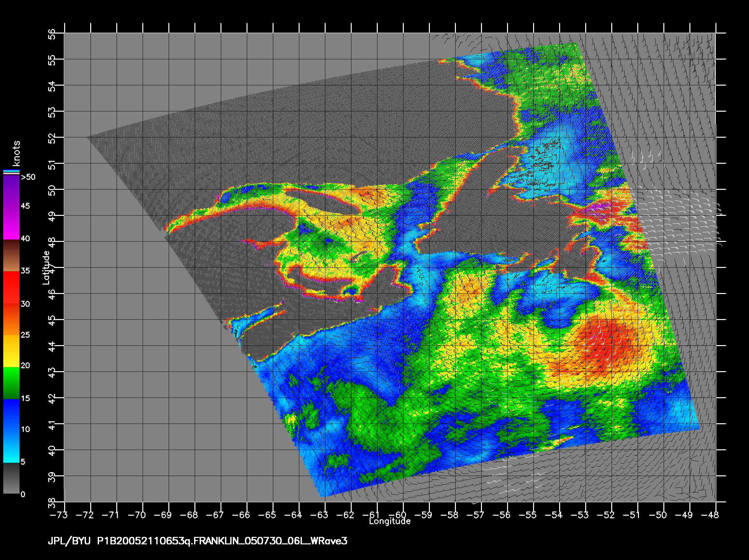Click the '25' color scale label
Screen dimensions: 749x560
pyautogui.click(x=25, y=335)
